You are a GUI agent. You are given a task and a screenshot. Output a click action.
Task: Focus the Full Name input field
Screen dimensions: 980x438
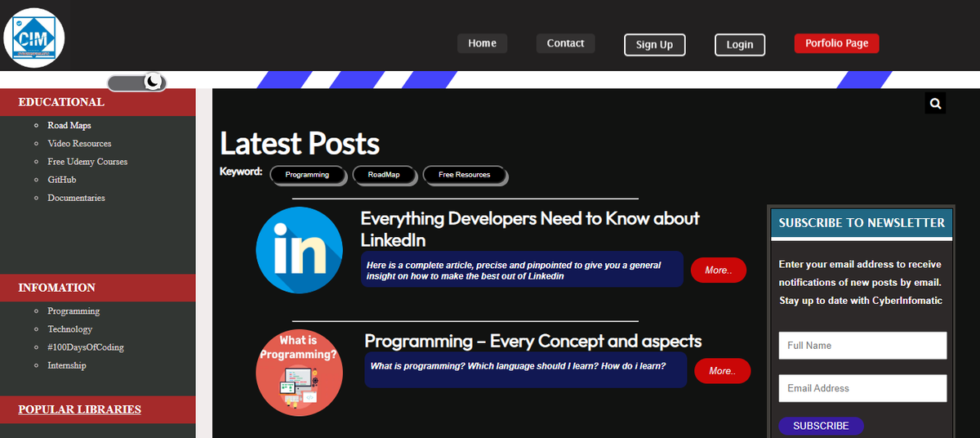(862, 346)
